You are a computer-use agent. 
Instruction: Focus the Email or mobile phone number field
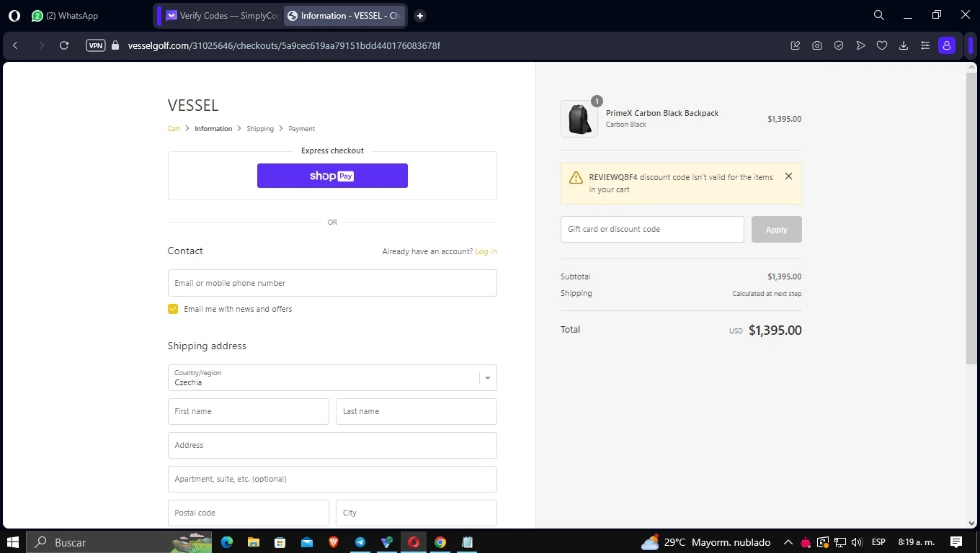tap(332, 283)
